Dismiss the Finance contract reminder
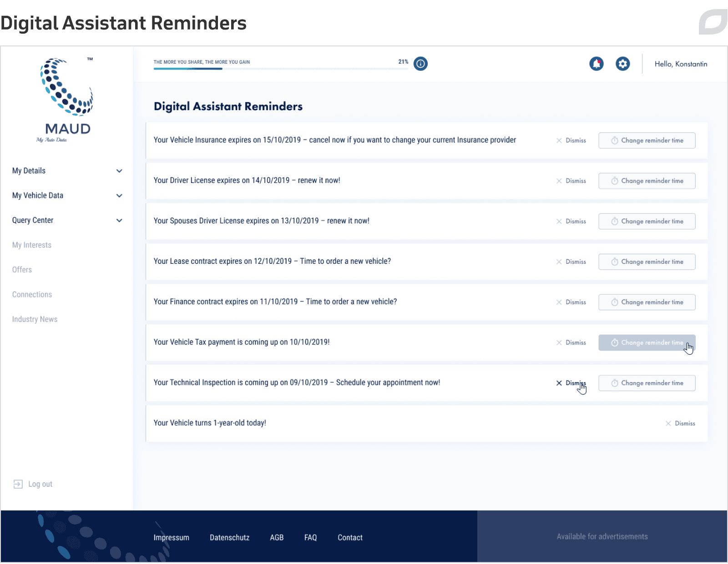728x564 pixels. [571, 302]
